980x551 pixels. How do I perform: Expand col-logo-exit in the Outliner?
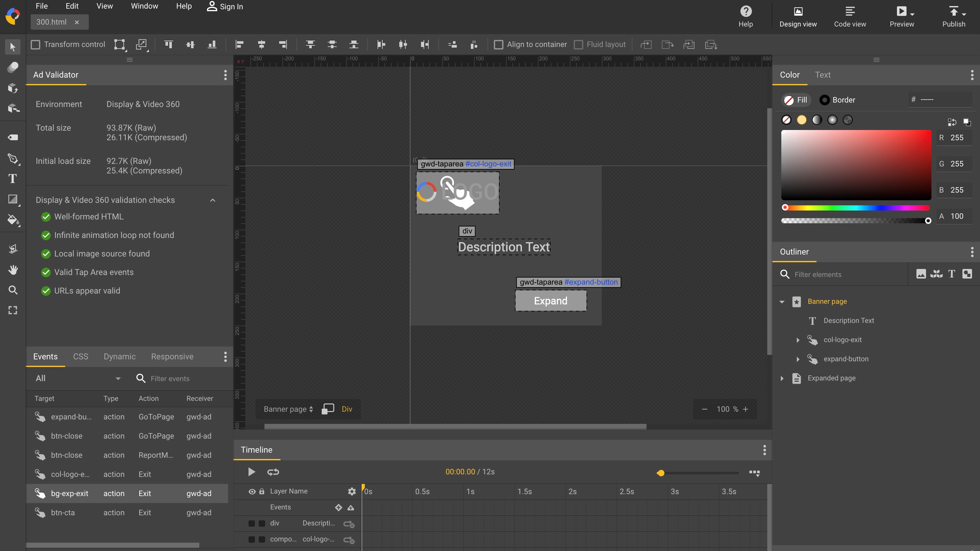pyautogui.click(x=797, y=340)
